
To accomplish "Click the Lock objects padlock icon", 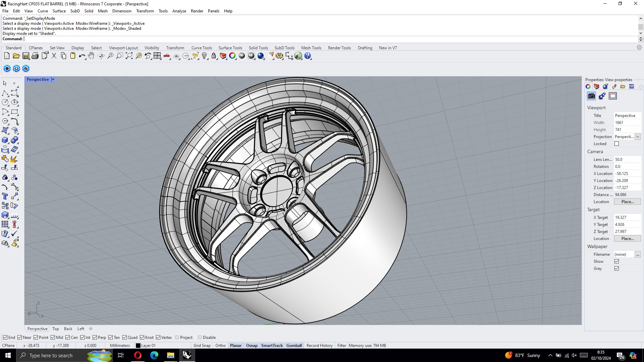I will [214, 56].
